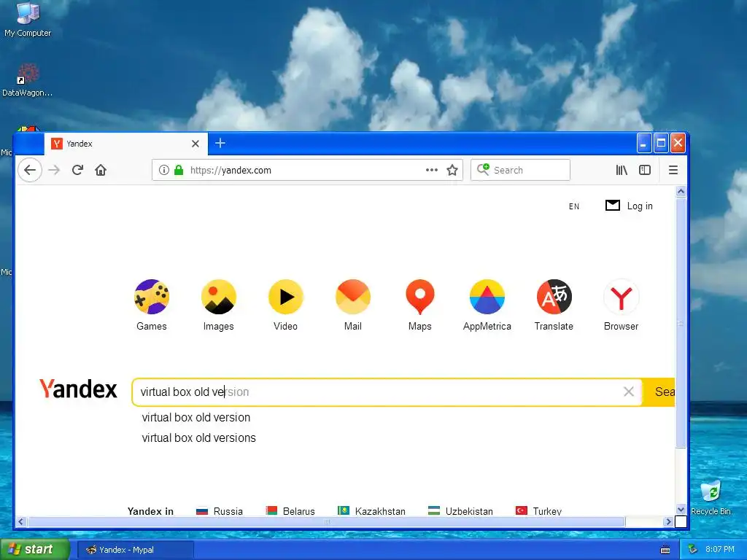Click the horizontal scrollbar right arrow
Viewport: 747px width, 560px height.
click(668, 522)
